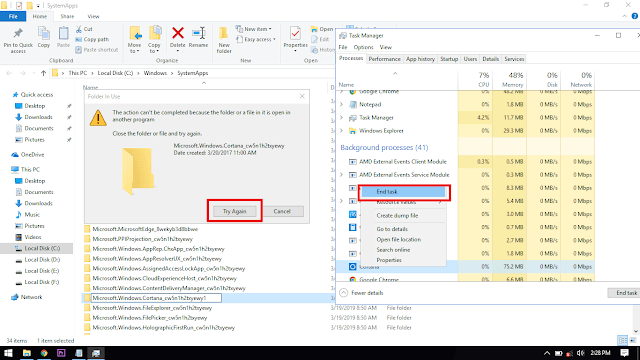This screenshot has height=360, width=640.
Task: Choose Search online in context menu
Action: point(393,250)
